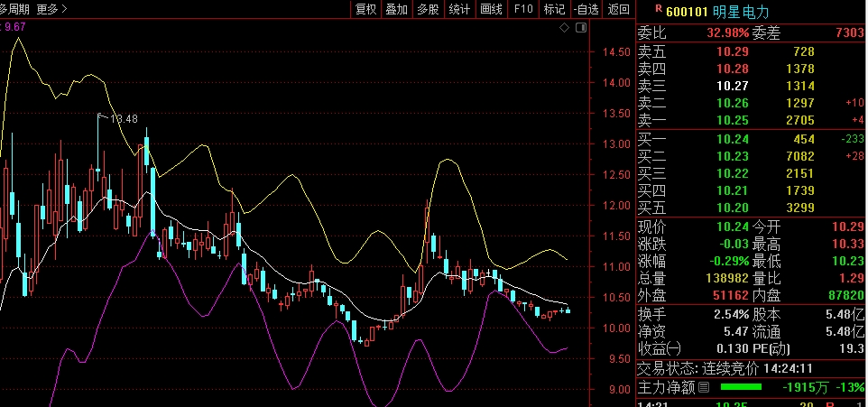
Task: Click the 今开 value 10.29
Action: point(848,227)
